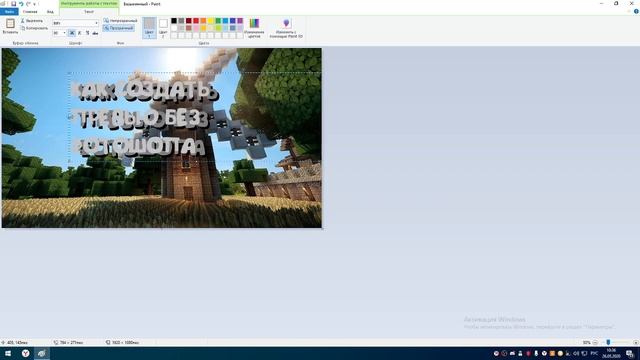
Task: Click the Paint taskbar icon
Action: [x=41, y=353]
